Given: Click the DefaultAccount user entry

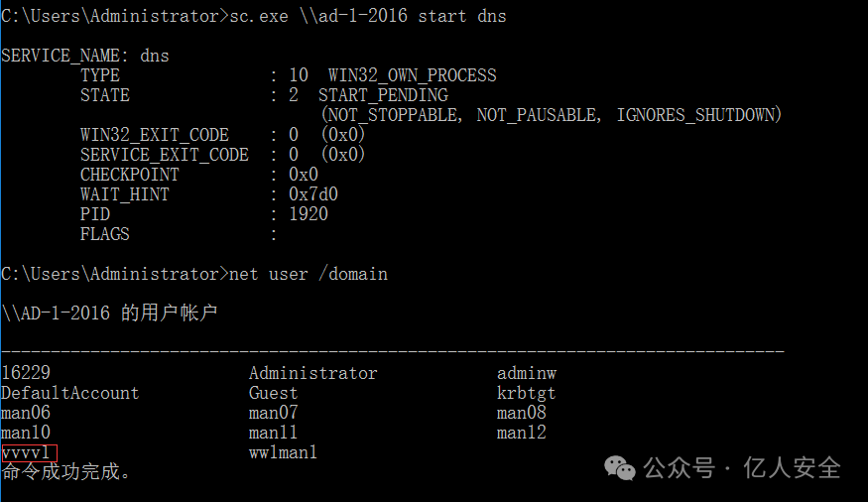Looking at the screenshot, I should [70, 393].
